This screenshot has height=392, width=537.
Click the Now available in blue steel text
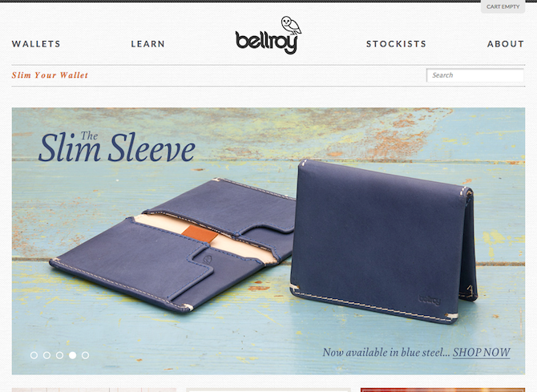(x=386, y=352)
